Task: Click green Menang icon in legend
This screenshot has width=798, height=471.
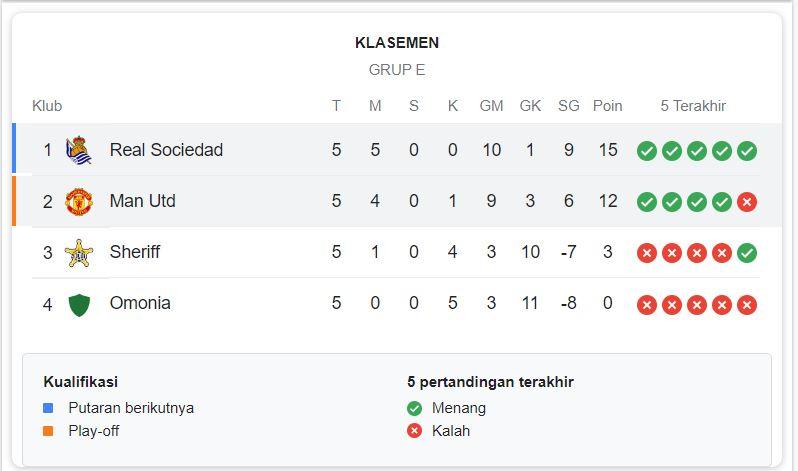Action: click(x=415, y=408)
